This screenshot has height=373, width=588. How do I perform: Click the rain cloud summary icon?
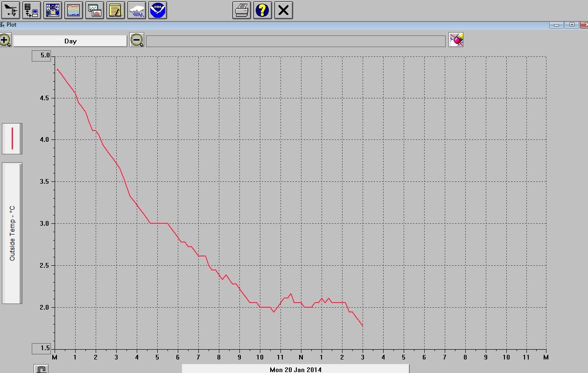click(137, 10)
